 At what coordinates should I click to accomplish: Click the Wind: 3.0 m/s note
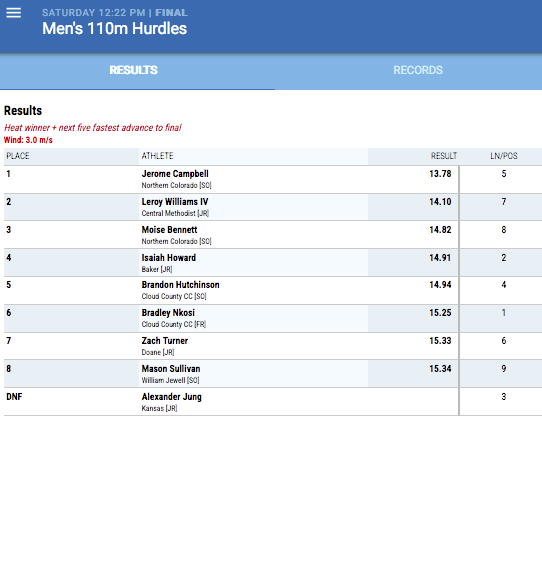tap(28, 140)
